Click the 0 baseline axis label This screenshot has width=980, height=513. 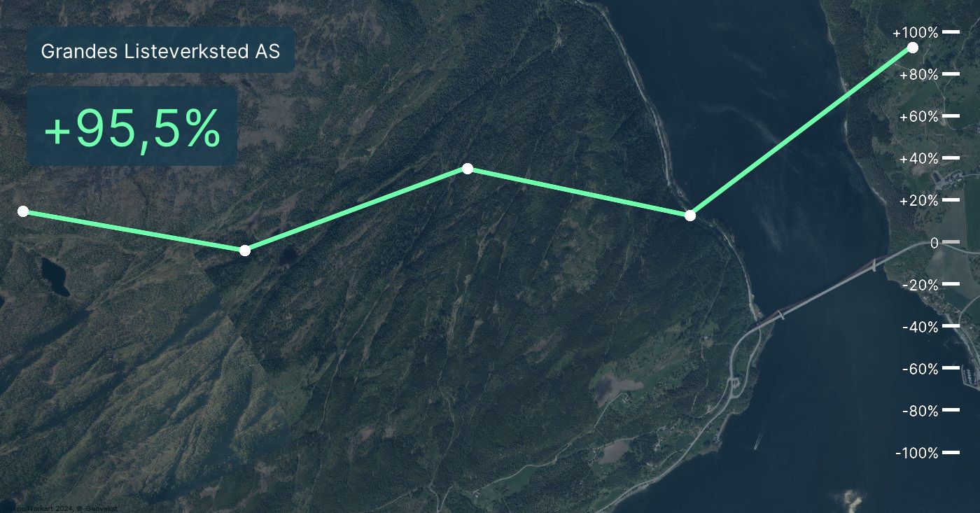click(x=934, y=243)
